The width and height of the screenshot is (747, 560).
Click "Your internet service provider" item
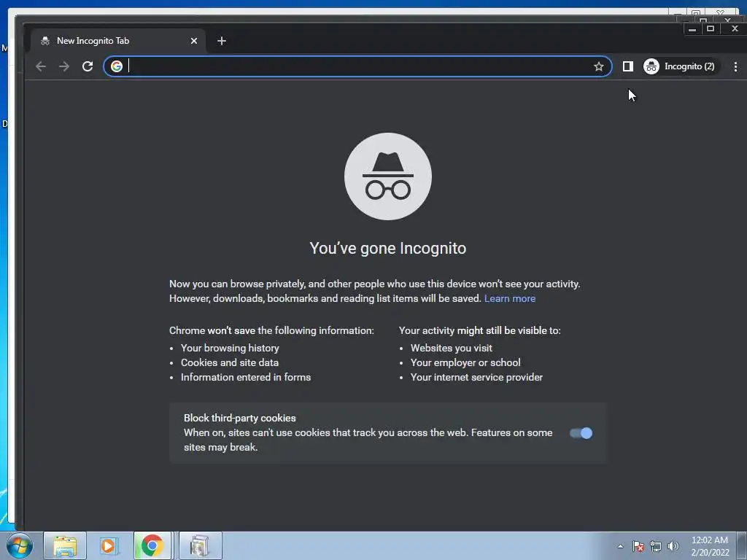[x=476, y=377]
